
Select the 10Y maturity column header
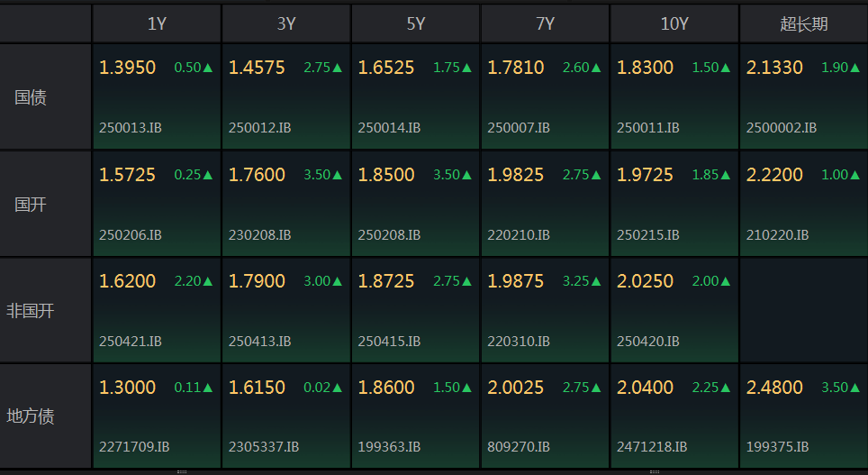[x=674, y=24]
